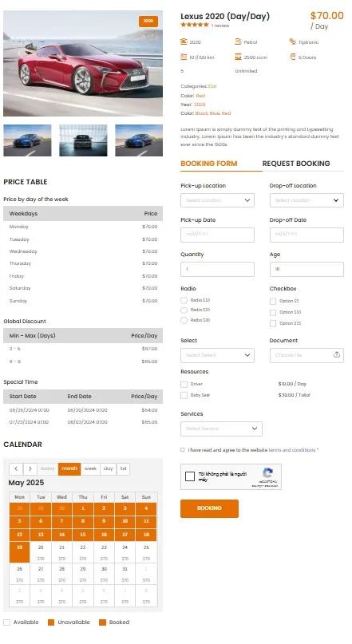Image resolution: width=352 pixels, height=644 pixels.
Task: Enable the Baby Seat resource checkbox
Action: click(184, 395)
